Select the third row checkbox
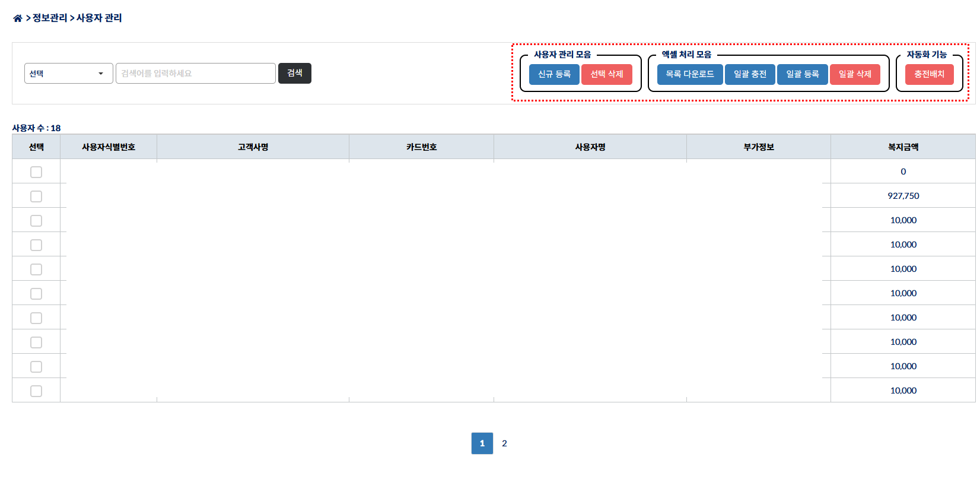Viewport: 980px width, 479px height. coord(36,221)
